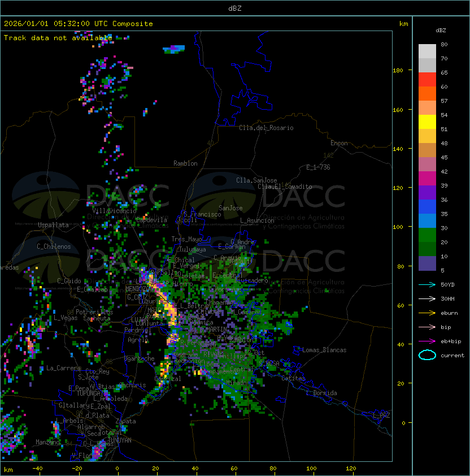Pick the light blue swatch above green

tap(427, 221)
